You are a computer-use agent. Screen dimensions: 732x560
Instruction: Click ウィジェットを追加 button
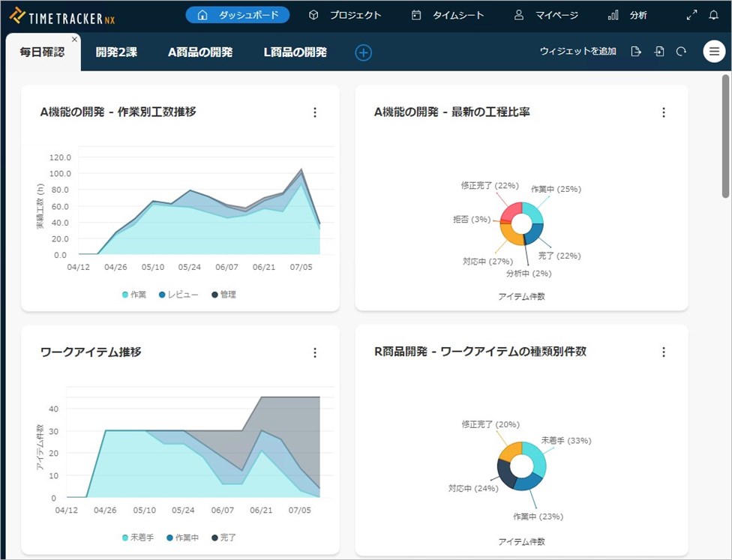577,52
